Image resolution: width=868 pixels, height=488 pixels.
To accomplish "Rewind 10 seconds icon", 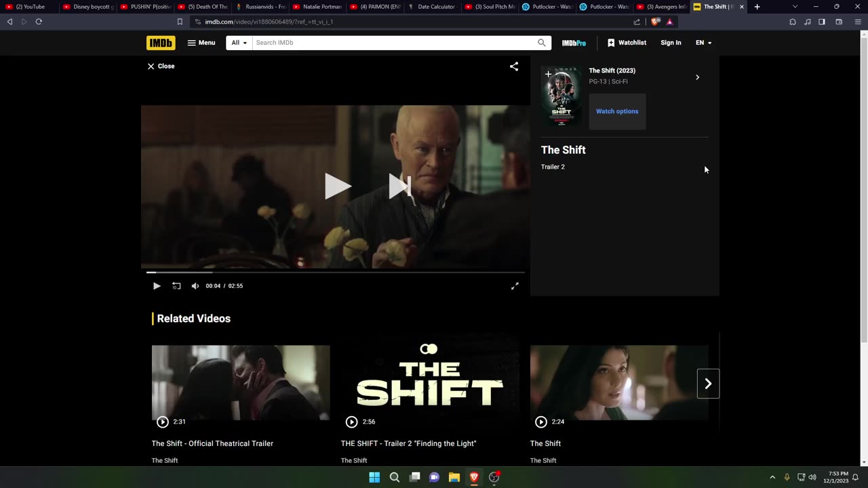I will (x=176, y=286).
